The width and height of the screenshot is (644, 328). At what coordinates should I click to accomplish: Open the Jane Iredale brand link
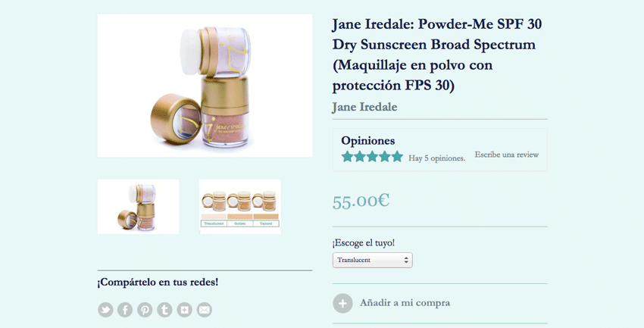tap(364, 107)
